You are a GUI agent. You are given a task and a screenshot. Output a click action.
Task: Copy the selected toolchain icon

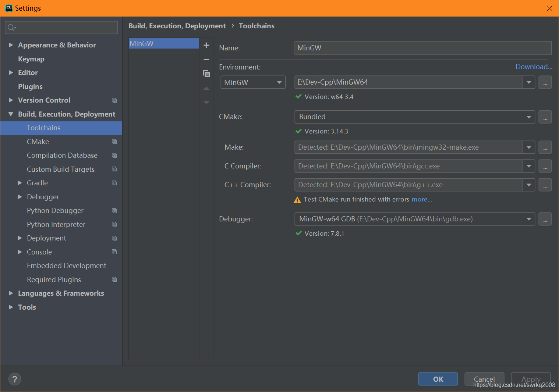pyautogui.click(x=206, y=74)
